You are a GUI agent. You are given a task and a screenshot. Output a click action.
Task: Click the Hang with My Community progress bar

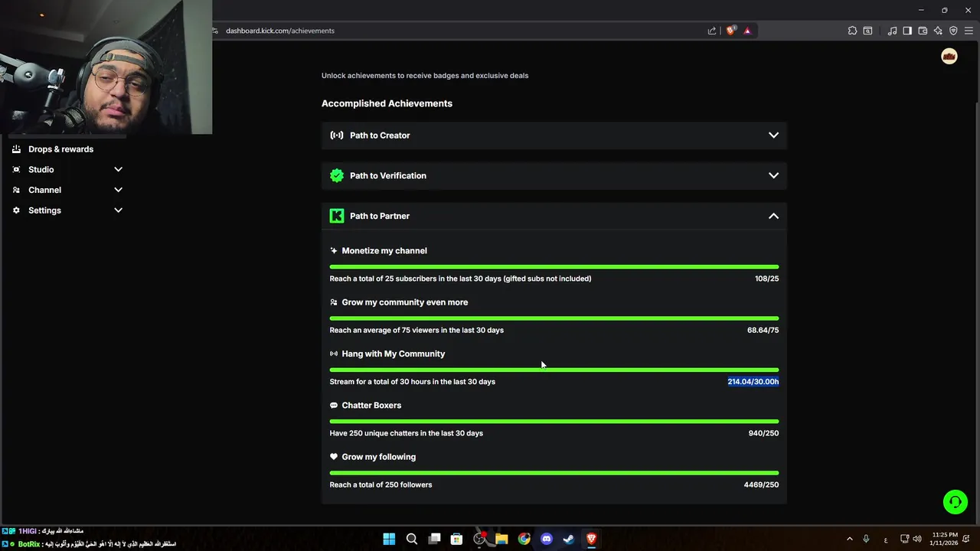(x=554, y=370)
